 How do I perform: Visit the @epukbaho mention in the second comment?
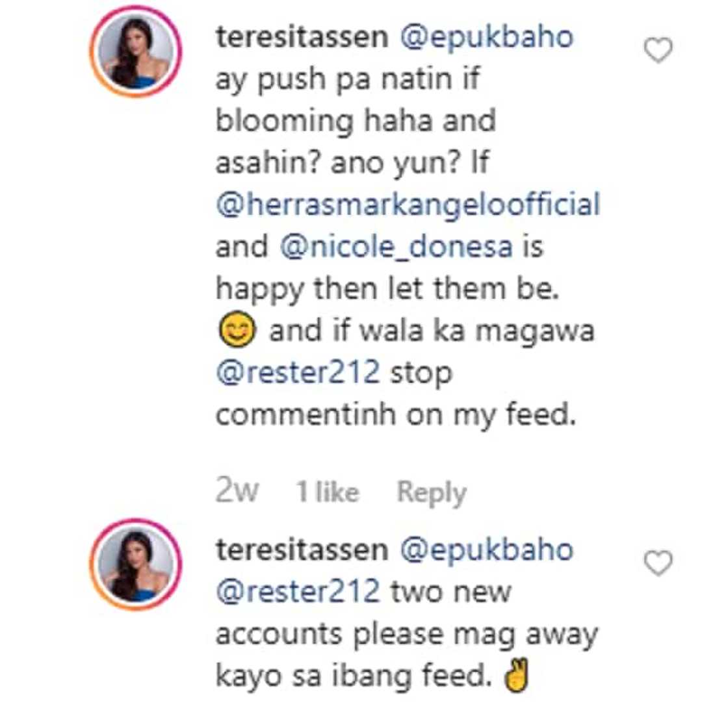[486, 550]
